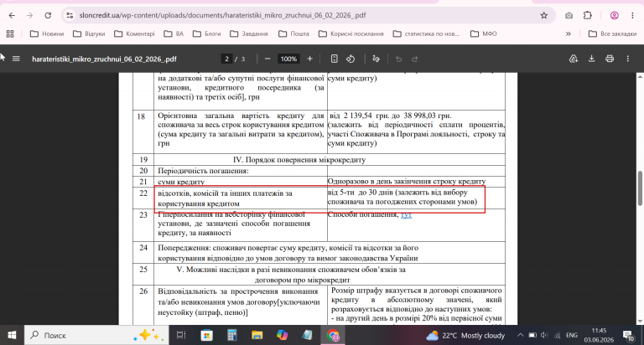Zoom out the PDF document
This screenshot has height=345, width=644.
pyautogui.click(x=267, y=59)
